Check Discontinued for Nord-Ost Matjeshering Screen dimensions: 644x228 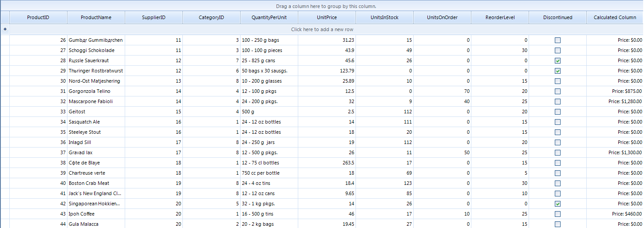[x=557, y=81]
